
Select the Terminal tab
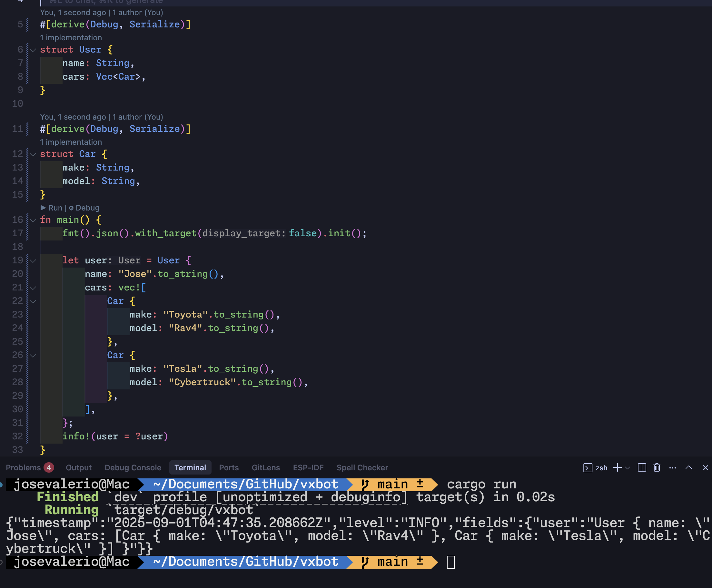(x=190, y=468)
